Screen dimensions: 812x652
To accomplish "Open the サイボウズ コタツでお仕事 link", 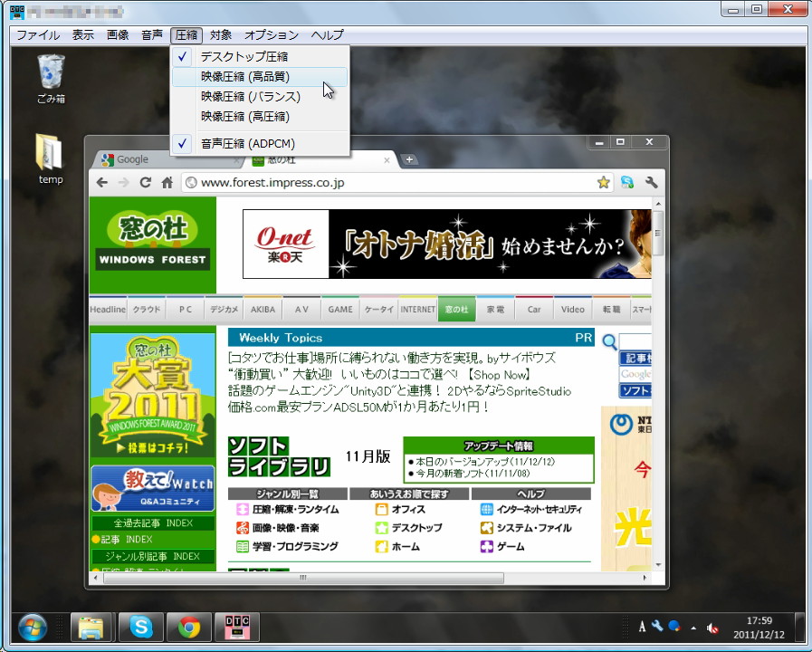I will [392, 358].
